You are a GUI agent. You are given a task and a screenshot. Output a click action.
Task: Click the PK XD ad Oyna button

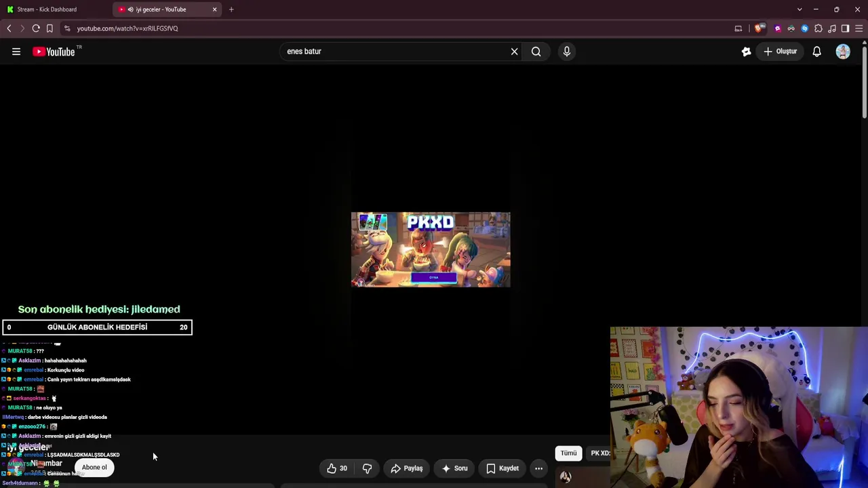[433, 277]
